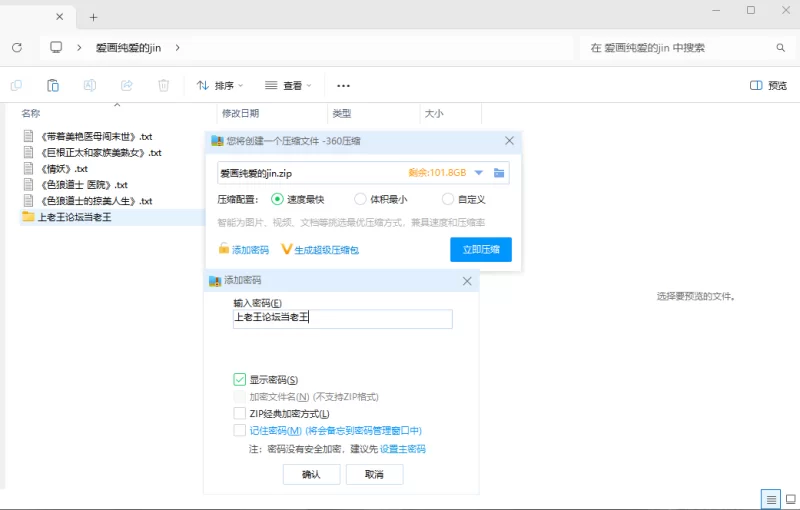Click the 加密文件名 checkbox
Image resolution: width=800 pixels, height=510 pixels.
click(x=239, y=396)
